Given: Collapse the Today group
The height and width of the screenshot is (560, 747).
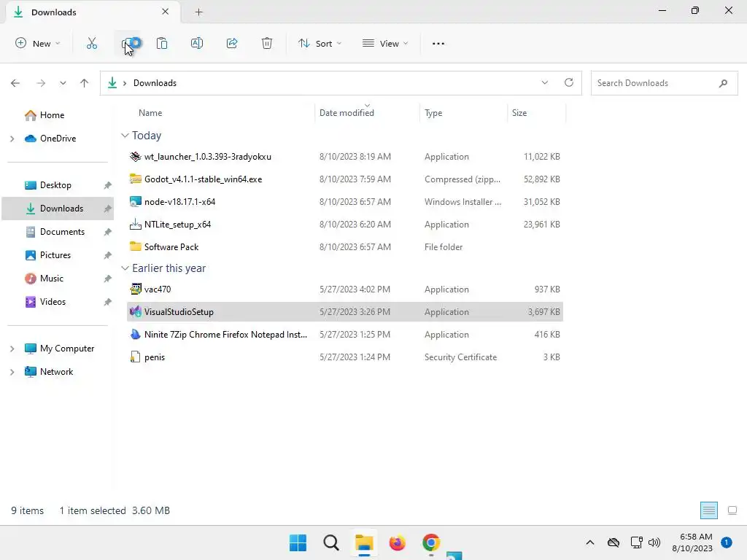Looking at the screenshot, I should 125,136.
